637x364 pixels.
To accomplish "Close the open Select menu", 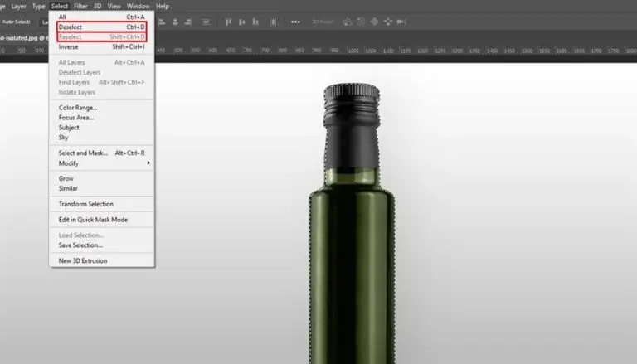I will coord(60,6).
